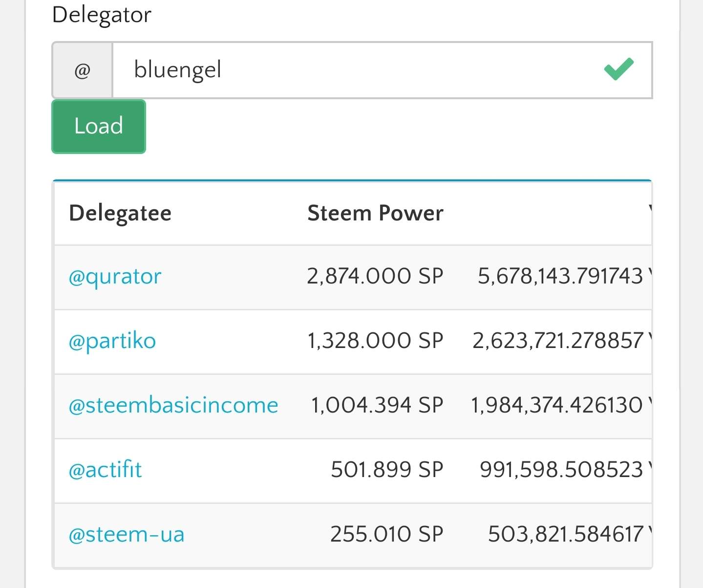Click the Delegator label text
Viewport: 703px width, 588px height.
102,15
